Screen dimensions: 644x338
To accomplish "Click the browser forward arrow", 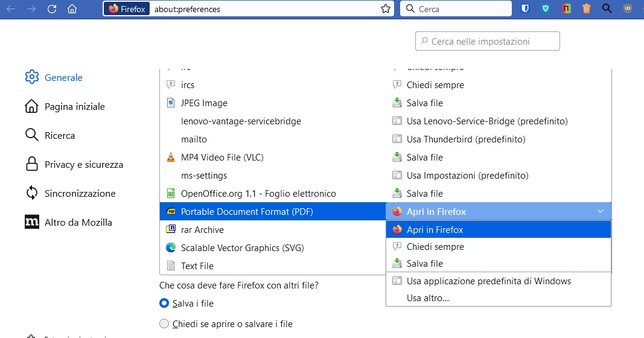I will 31,9.
